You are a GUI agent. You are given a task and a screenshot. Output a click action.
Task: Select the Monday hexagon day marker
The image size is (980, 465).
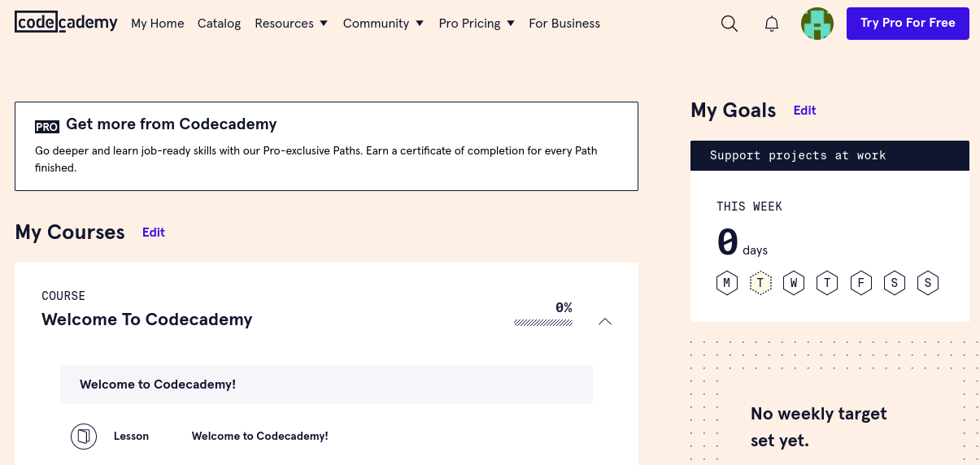[x=727, y=283]
